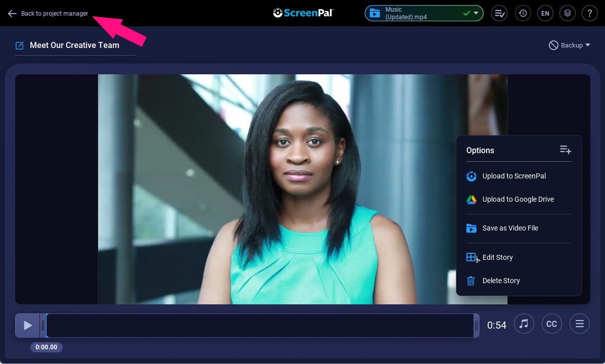Viewport: 605px width, 364px height.
Task: Open the hamburger options menu button
Action: 580,324
